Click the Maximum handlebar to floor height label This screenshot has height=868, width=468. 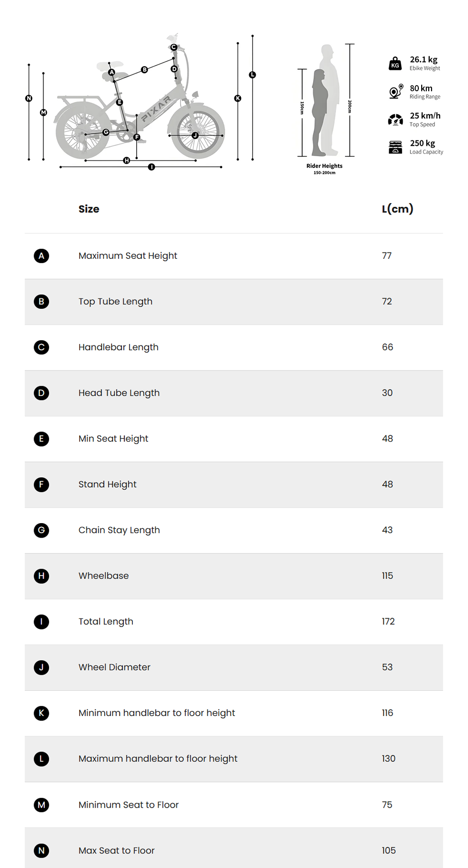(158, 759)
